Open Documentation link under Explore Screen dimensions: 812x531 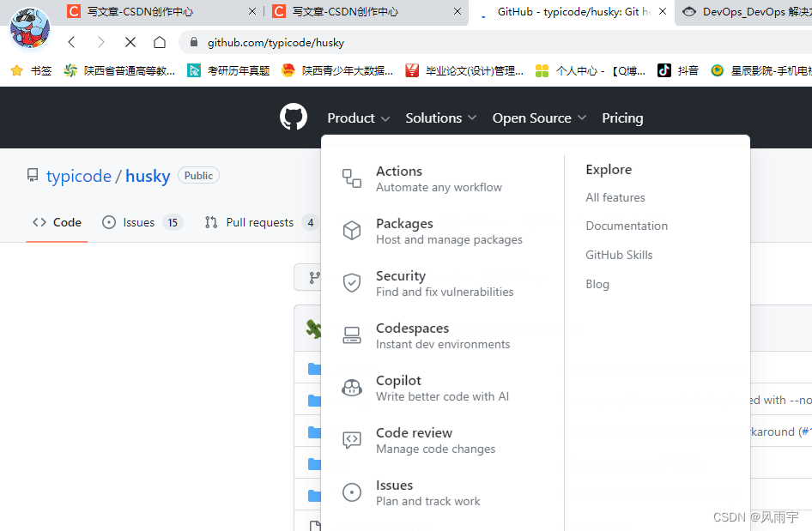point(627,226)
